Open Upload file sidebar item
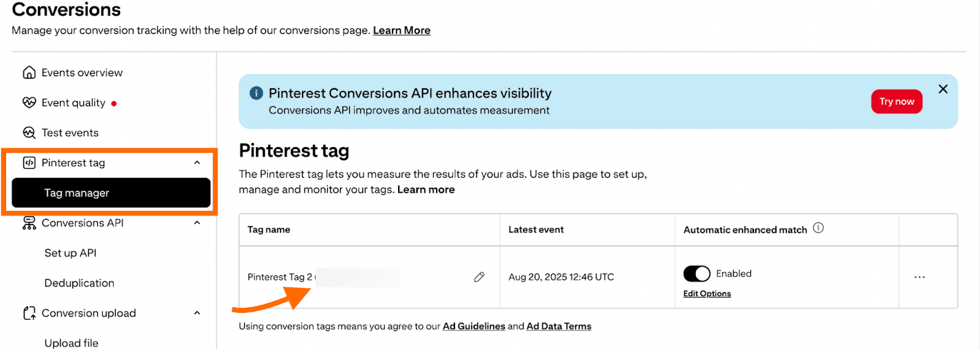 71,342
